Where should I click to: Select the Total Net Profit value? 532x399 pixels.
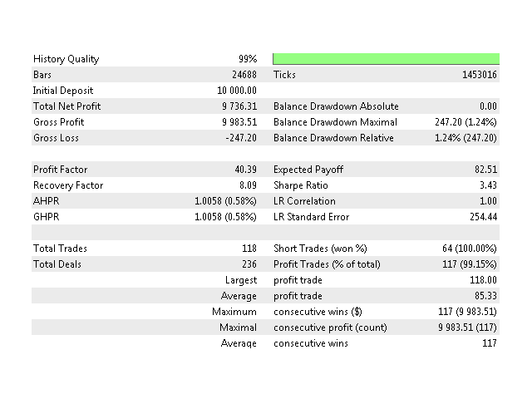[239, 106]
